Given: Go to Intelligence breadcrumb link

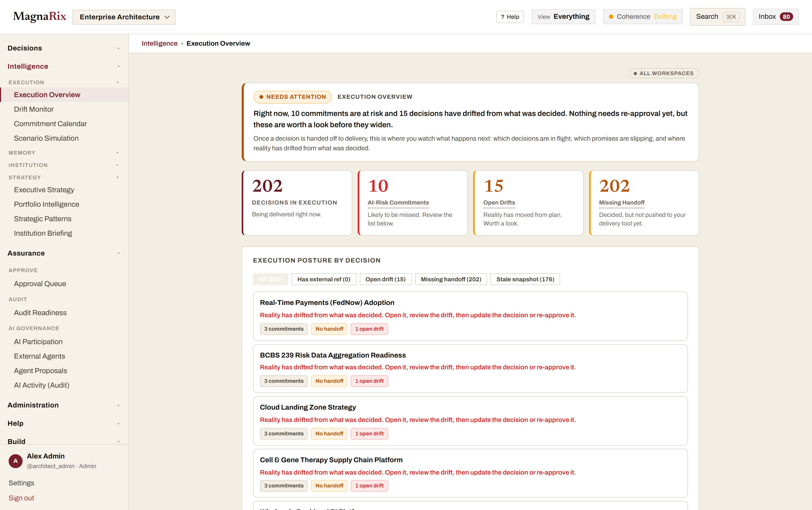Looking at the screenshot, I should [160, 43].
